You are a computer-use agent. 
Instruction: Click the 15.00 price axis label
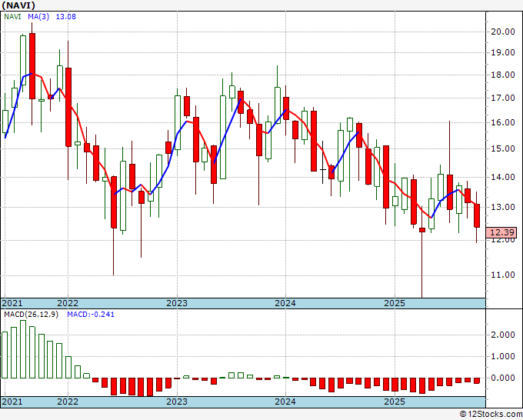point(503,148)
